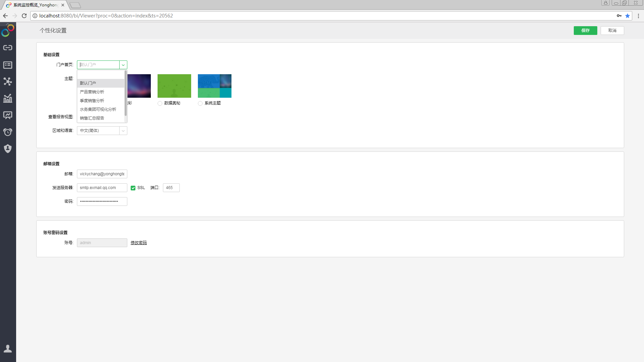Open the report viewer monitor icon in sidebar

[8, 115]
